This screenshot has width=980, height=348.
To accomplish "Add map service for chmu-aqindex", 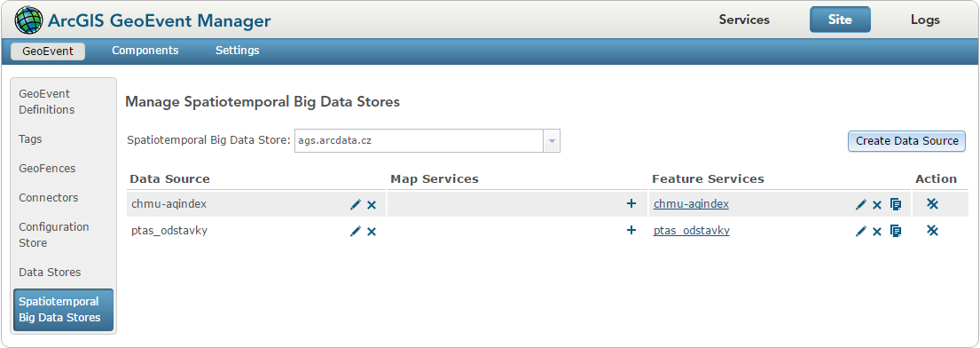I will (631, 203).
